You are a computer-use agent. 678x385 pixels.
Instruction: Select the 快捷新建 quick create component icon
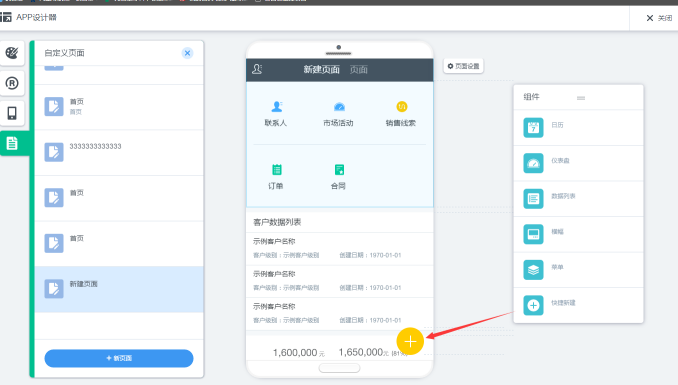point(533,305)
